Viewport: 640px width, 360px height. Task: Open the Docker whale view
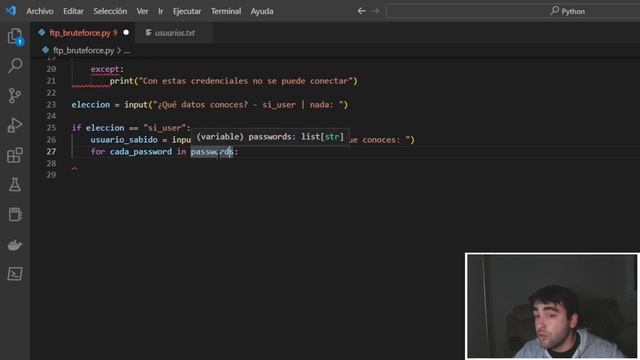(15, 245)
